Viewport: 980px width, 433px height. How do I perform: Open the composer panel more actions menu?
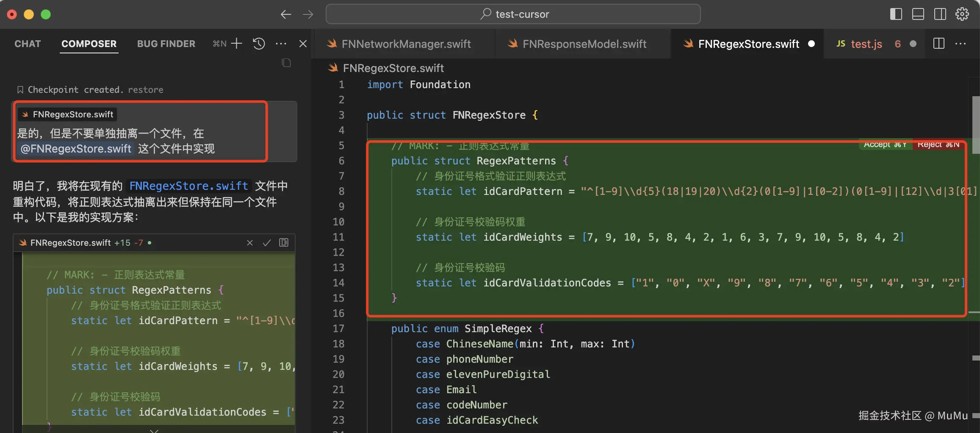281,44
